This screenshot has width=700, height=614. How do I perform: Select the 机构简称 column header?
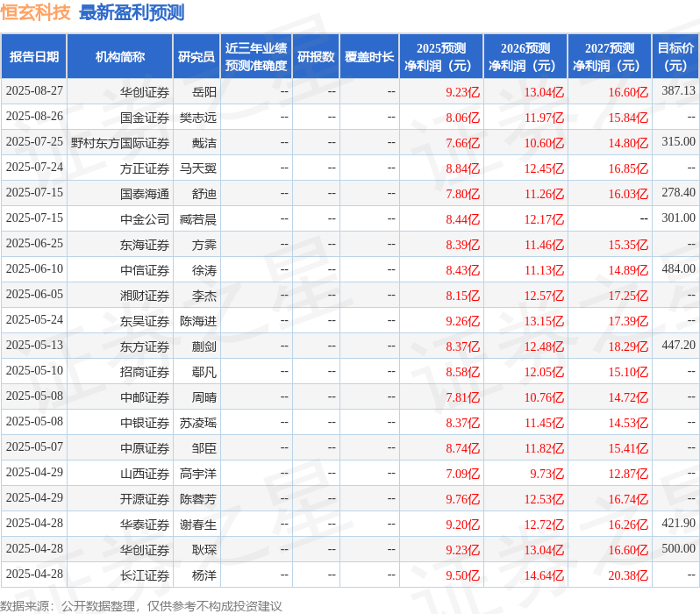pyautogui.click(x=119, y=56)
